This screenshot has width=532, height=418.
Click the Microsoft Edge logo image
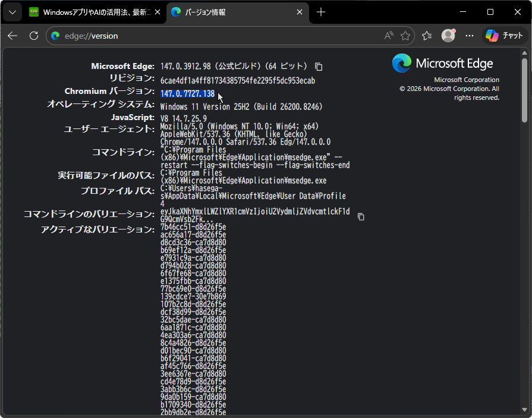[x=442, y=63]
